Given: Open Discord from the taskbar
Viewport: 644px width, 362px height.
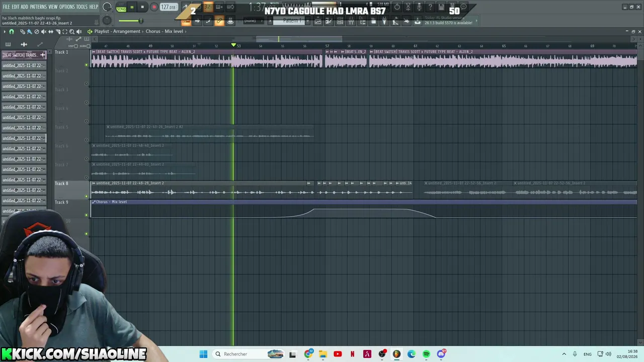Looking at the screenshot, I should pyautogui.click(x=441, y=354).
